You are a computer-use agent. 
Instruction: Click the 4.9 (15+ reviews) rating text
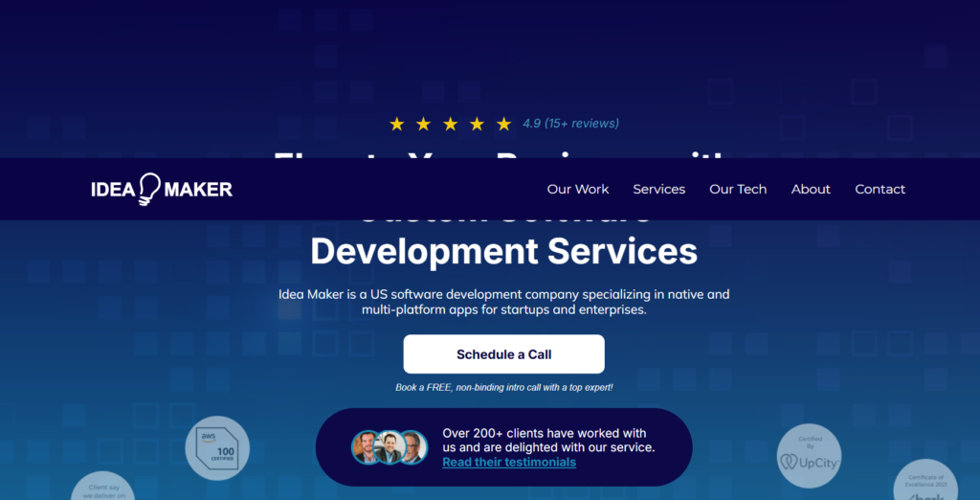(x=570, y=124)
